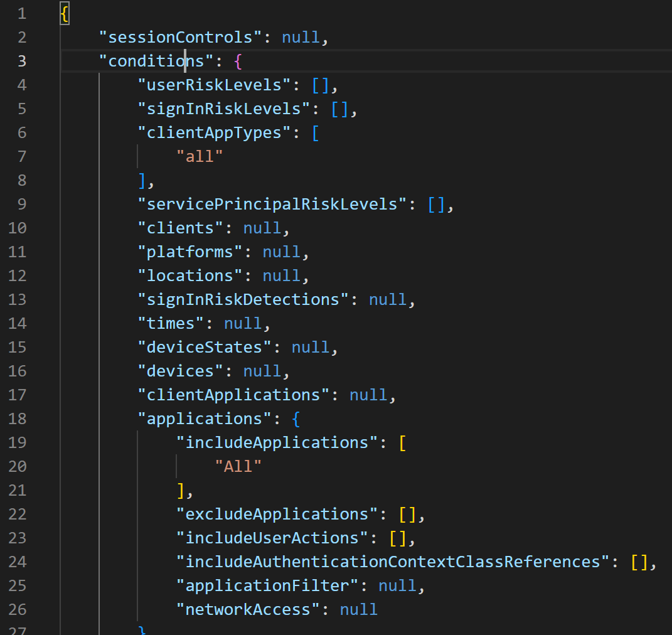Click the null value after "platforms"

[282, 252]
